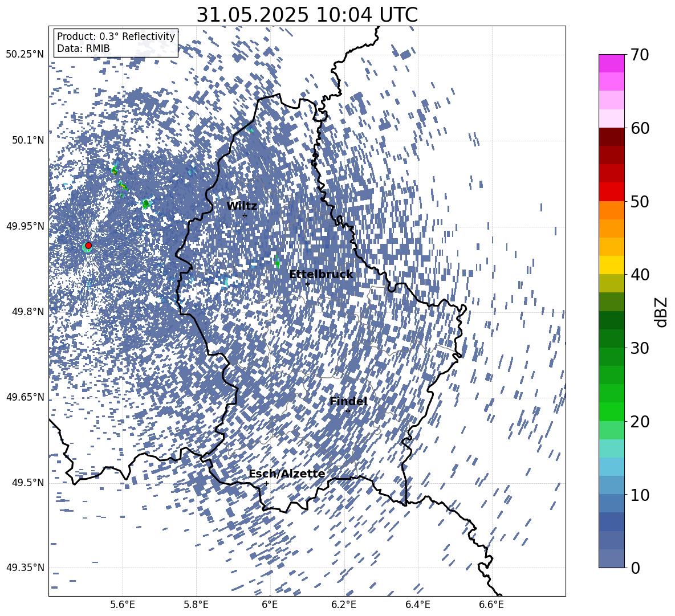This screenshot has width=675, height=616.
Task: Click the 49.65°N latitude label
Action: pos(25,397)
